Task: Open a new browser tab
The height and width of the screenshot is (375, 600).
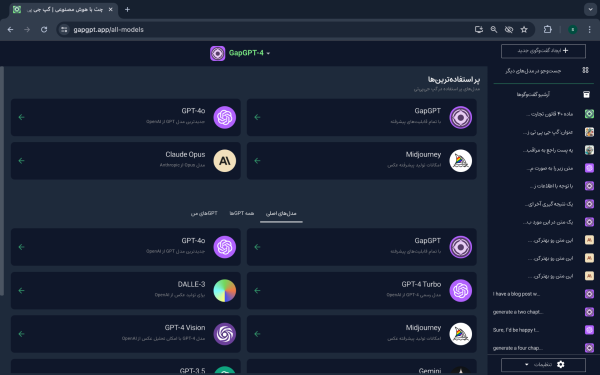Action: (127, 10)
